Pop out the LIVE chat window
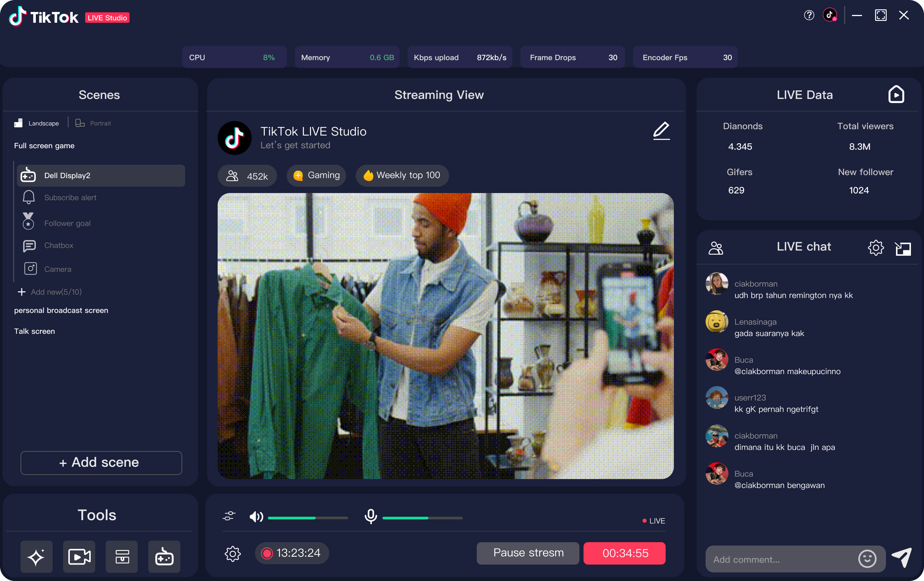 pos(902,249)
